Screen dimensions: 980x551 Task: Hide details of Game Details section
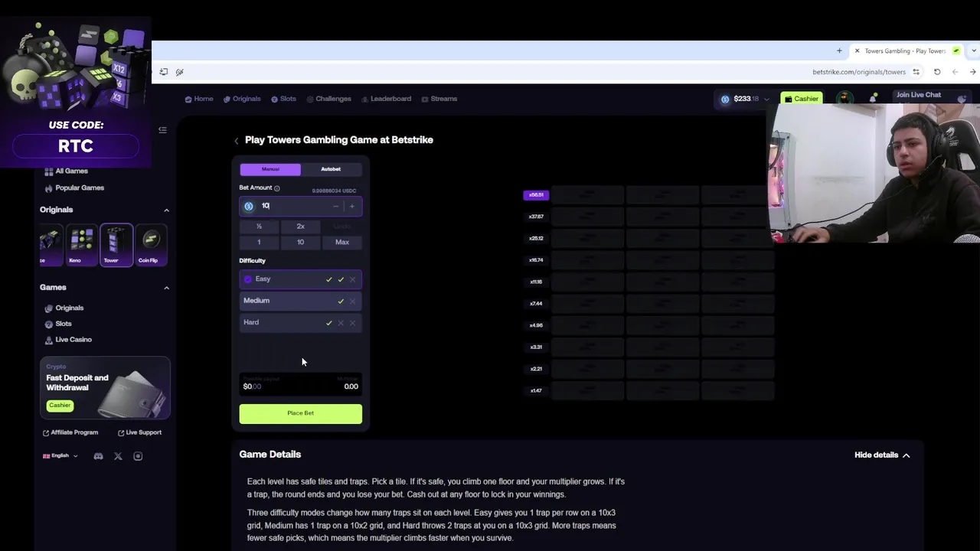click(882, 455)
